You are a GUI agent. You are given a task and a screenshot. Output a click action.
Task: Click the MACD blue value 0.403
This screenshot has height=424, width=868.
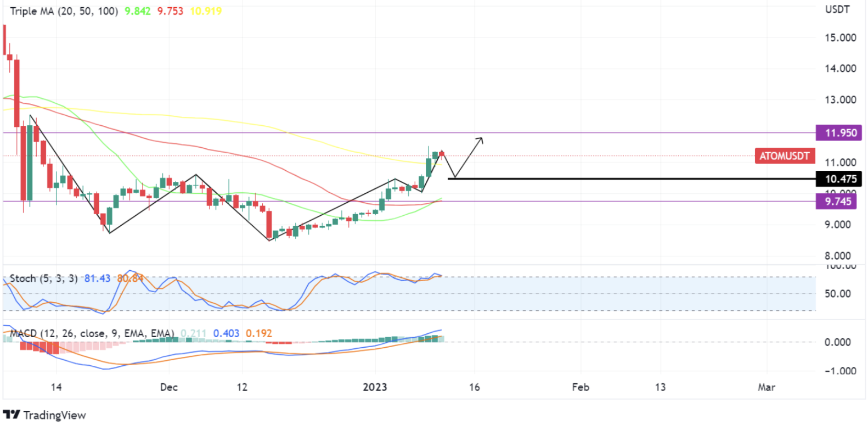[226, 333]
